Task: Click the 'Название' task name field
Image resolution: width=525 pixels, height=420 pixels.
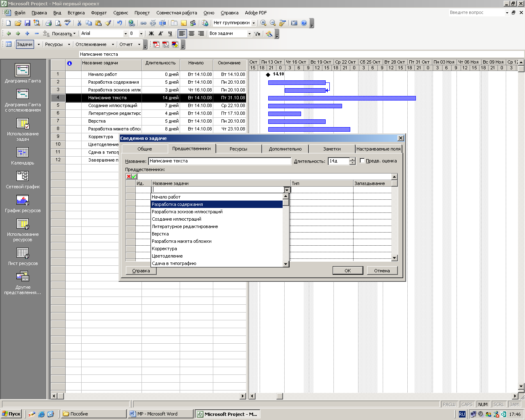Action: pos(219,161)
